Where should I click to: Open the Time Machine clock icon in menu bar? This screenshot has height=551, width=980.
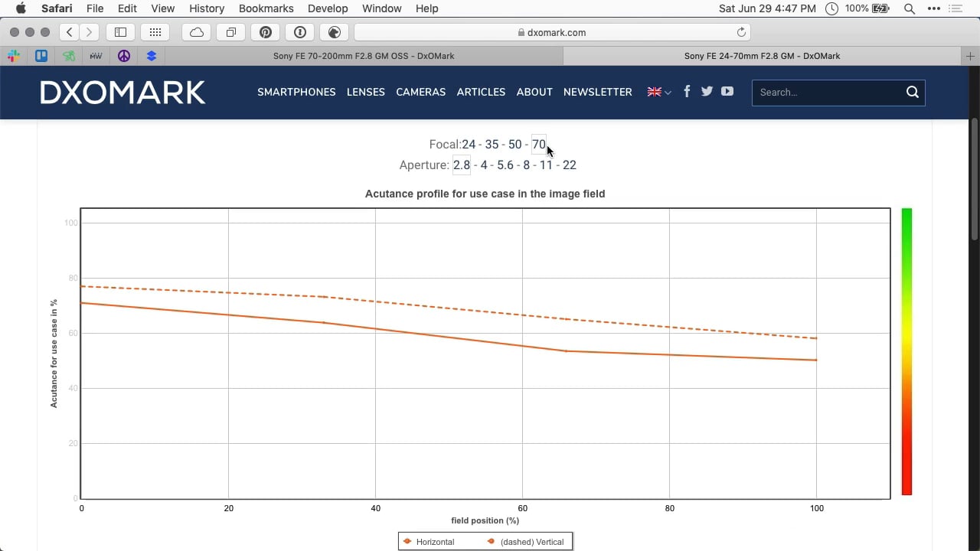pyautogui.click(x=832, y=8)
